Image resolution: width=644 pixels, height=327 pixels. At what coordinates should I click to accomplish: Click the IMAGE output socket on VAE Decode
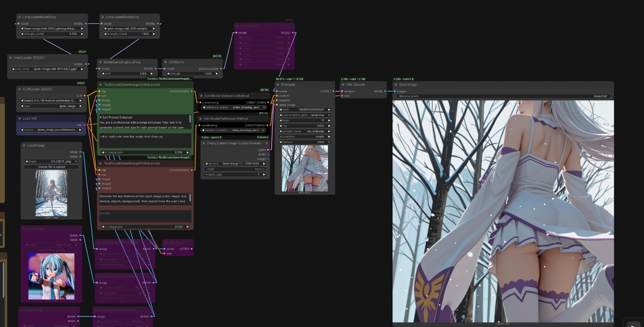click(x=385, y=91)
